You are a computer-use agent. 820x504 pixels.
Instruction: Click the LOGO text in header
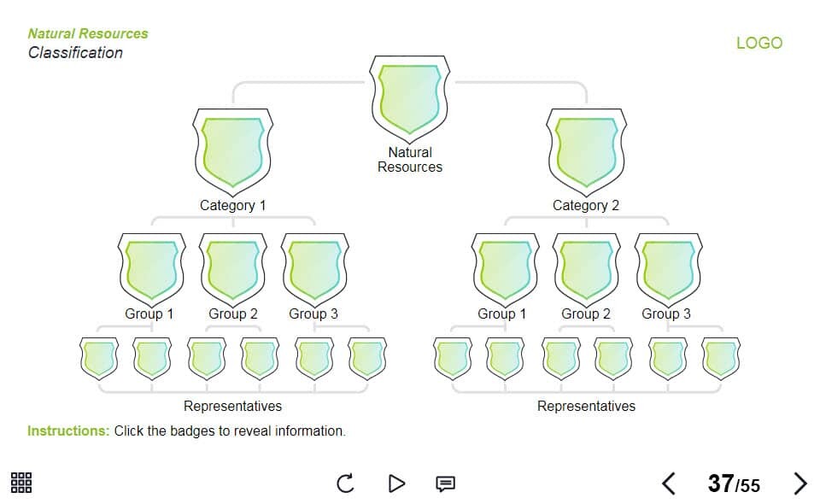[x=758, y=43]
